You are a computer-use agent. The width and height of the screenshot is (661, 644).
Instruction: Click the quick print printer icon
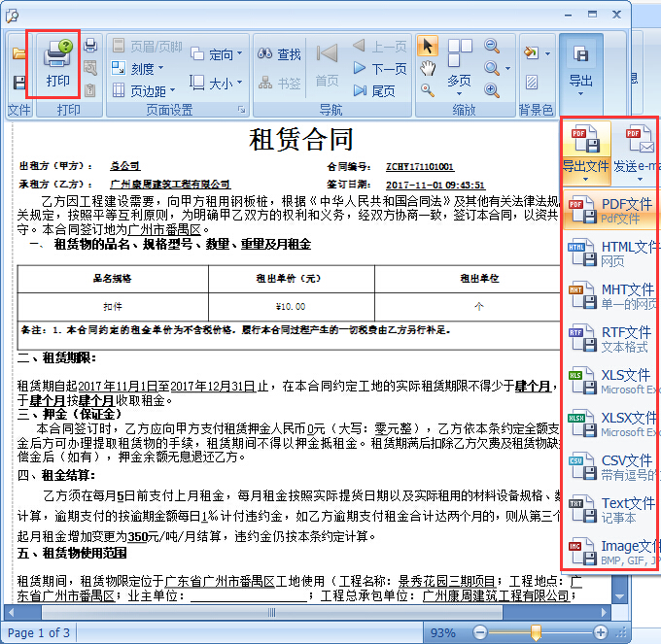tap(90, 46)
